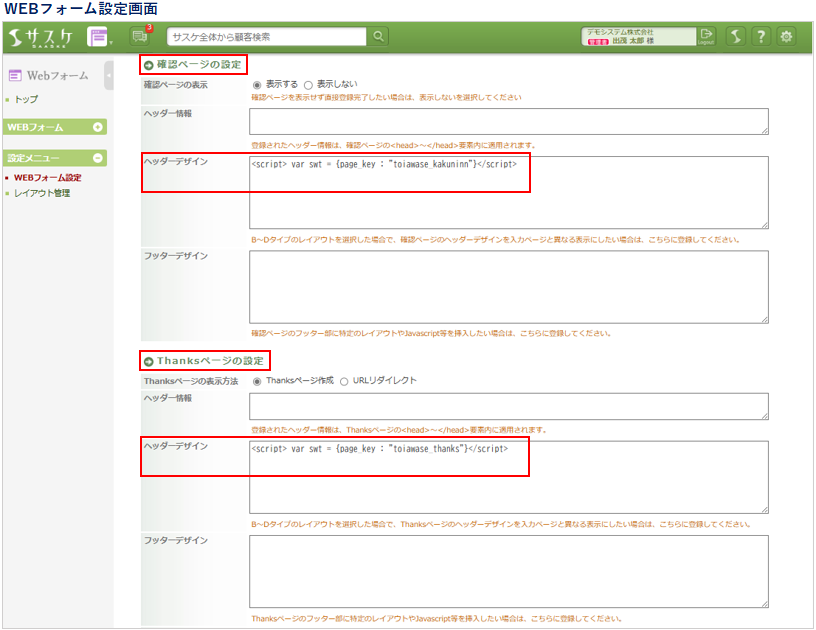Collapse the Thanksページの設定 section

[x=148, y=362]
